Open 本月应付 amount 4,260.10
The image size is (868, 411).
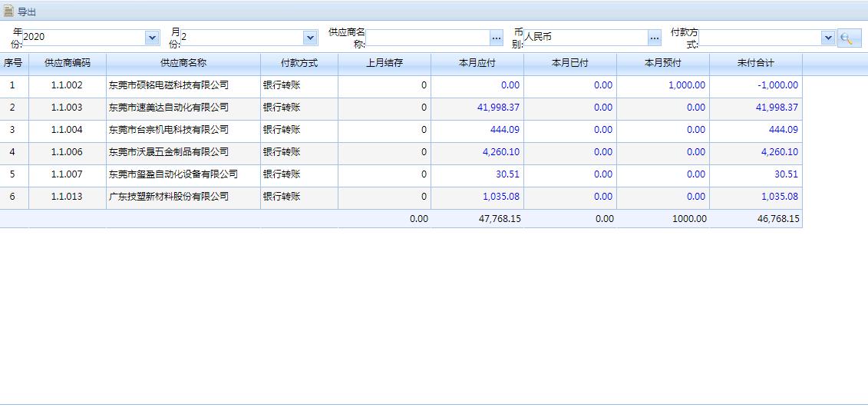coord(501,152)
